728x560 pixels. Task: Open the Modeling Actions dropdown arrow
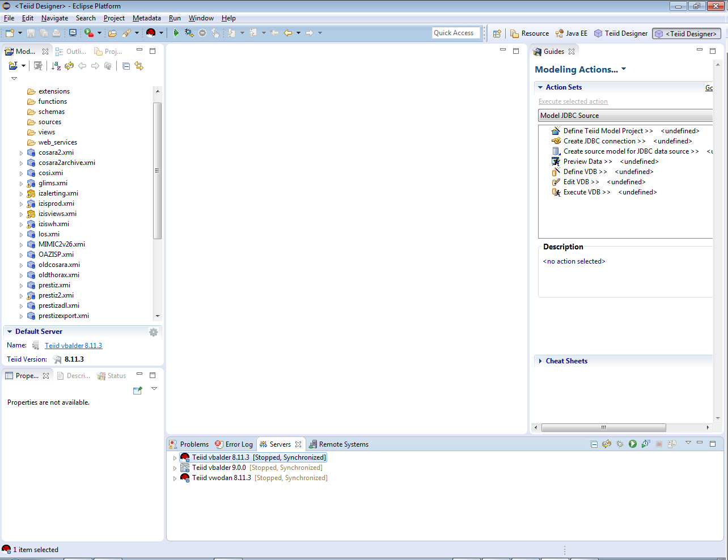(x=624, y=69)
